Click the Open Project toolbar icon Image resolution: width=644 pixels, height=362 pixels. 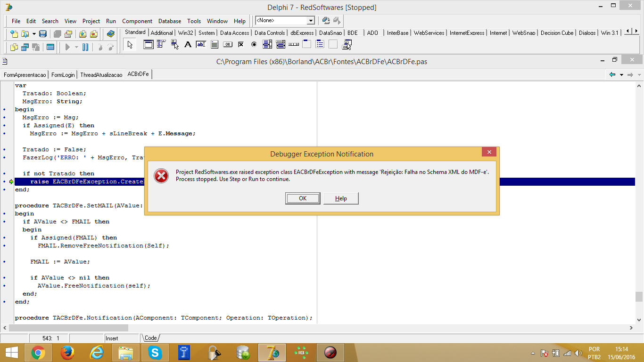tap(68, 34)
